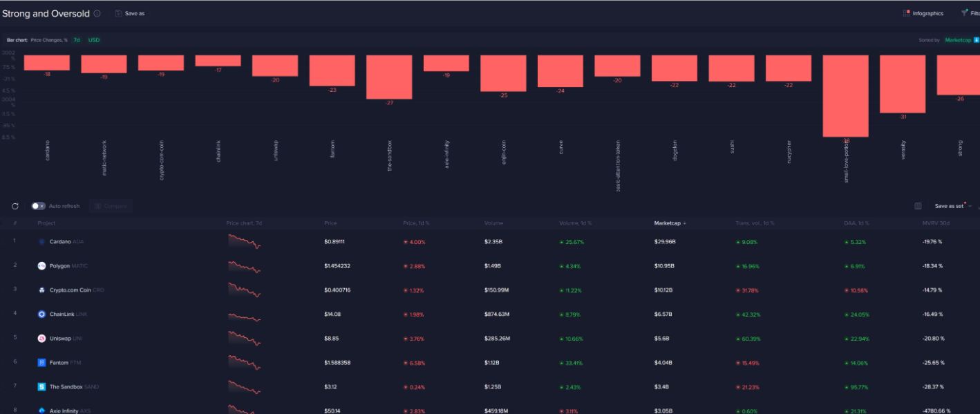Click Polygon's 7d price sparkline chart
The image size is (980, 414).
click(244, 267)
